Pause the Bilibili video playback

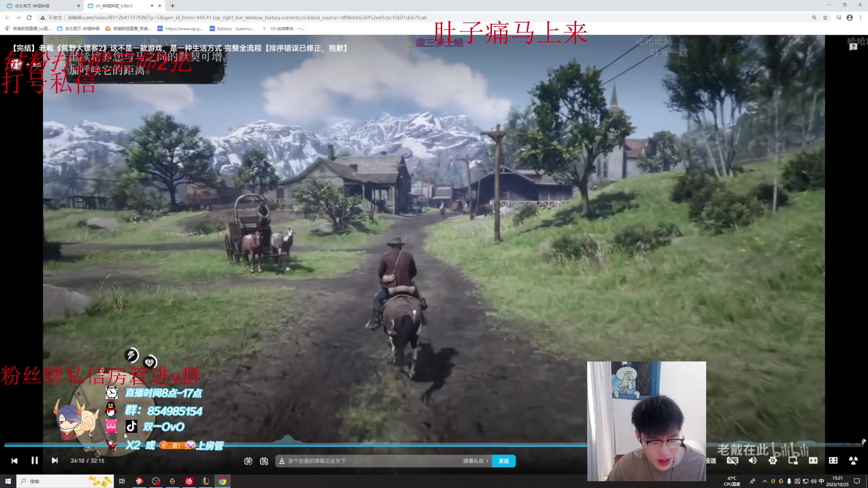coord(34,460)
